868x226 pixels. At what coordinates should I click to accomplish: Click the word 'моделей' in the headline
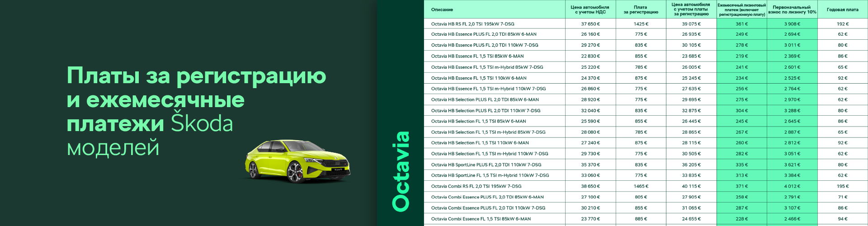point(113,147)
